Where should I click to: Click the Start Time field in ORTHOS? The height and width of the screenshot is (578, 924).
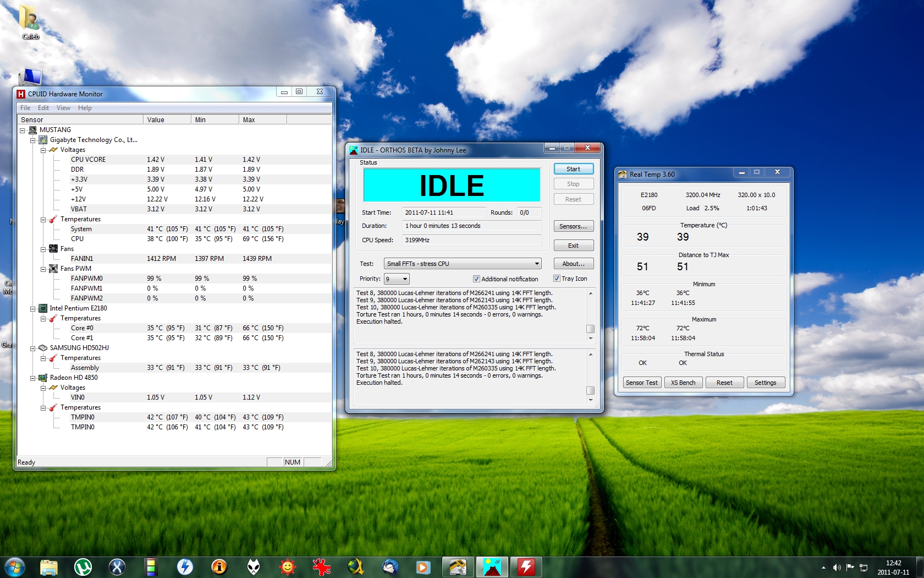[x=444, y=212]
